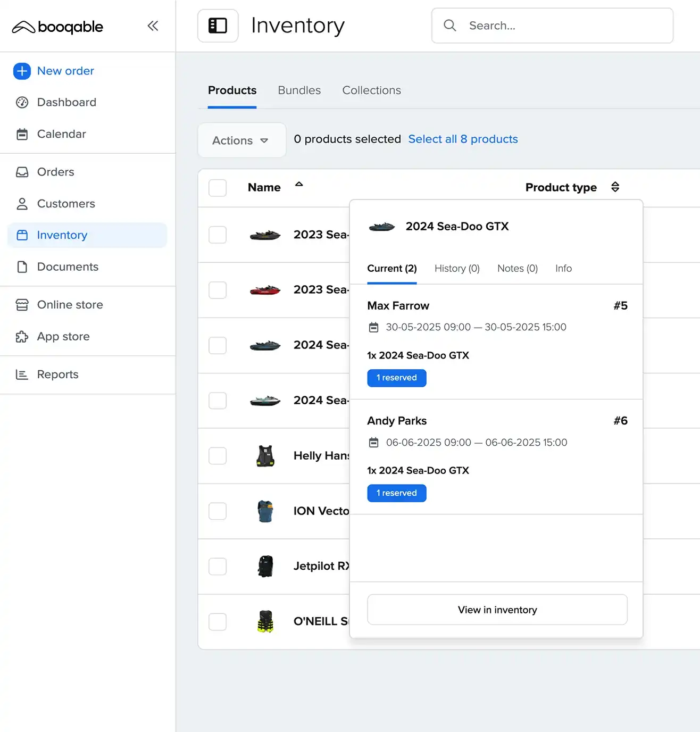Toggle the panel layout button beside Inventory

click(218, 26)
